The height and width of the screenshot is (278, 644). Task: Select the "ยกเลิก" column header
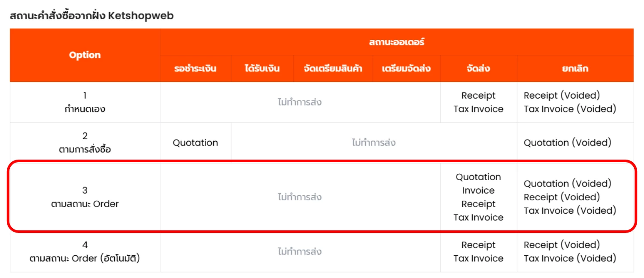point(575,69)
